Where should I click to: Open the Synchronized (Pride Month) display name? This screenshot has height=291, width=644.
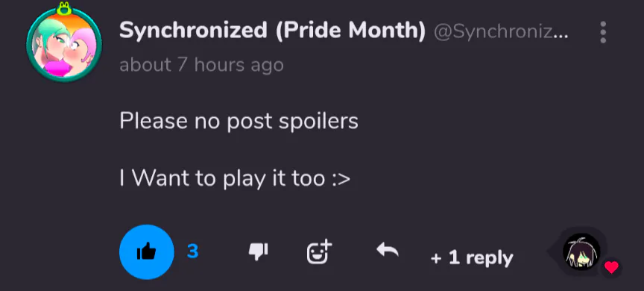pos(272,31)
